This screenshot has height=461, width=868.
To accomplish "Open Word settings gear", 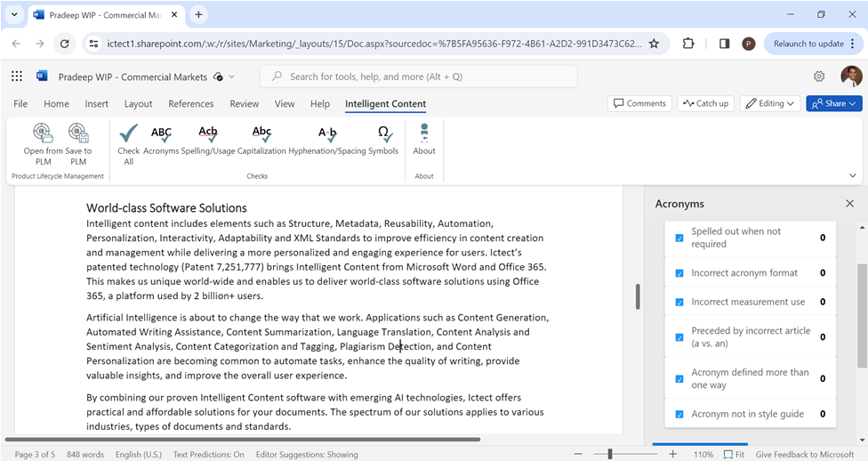I will coord(819,77).
